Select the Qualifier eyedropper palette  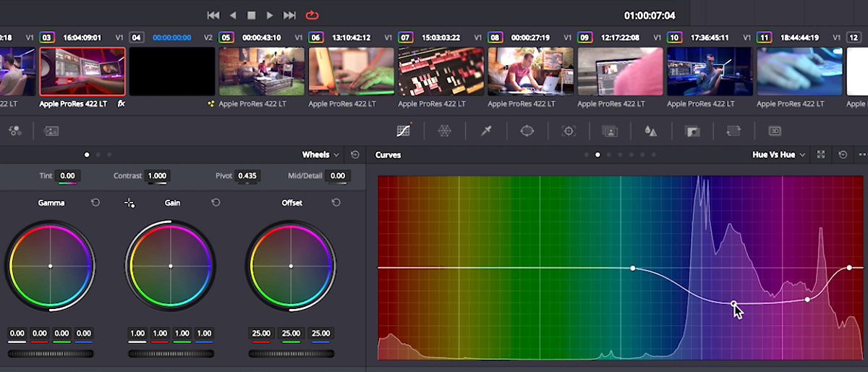click(x=486, y=131)
